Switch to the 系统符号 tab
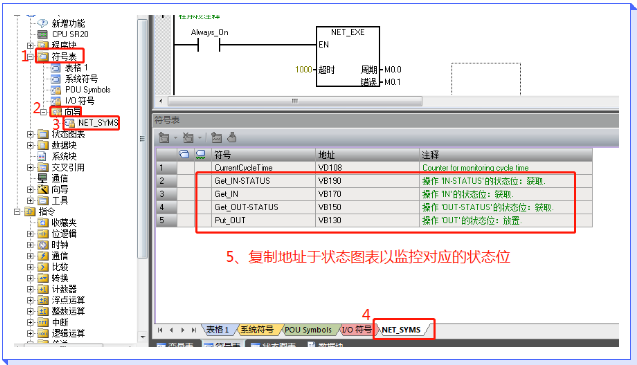The image size is (637, 365). coord(257,330)
